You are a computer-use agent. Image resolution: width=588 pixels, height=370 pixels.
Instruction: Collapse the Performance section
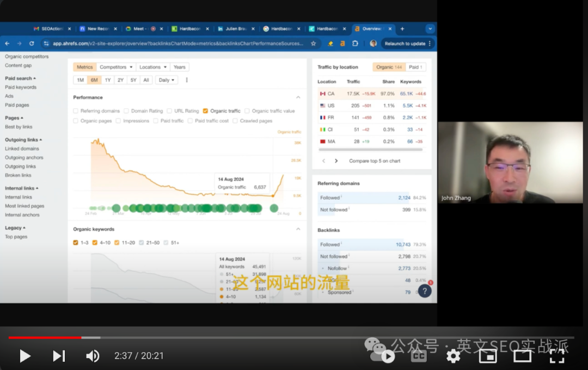click(298, 97)
